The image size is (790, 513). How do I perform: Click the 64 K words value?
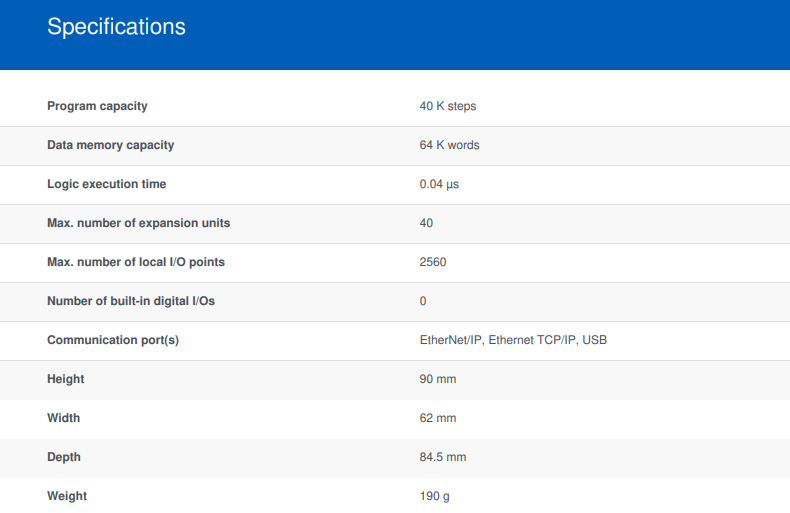(449, 145)
